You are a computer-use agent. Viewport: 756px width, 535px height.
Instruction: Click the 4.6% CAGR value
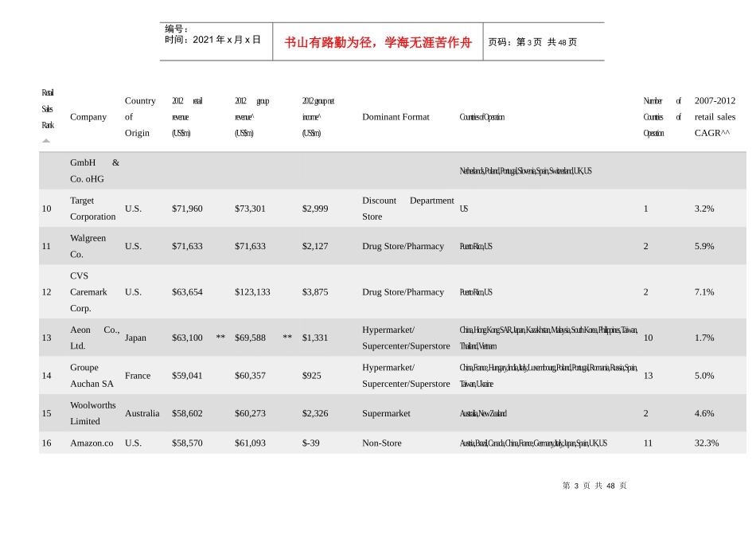point(704,413)
